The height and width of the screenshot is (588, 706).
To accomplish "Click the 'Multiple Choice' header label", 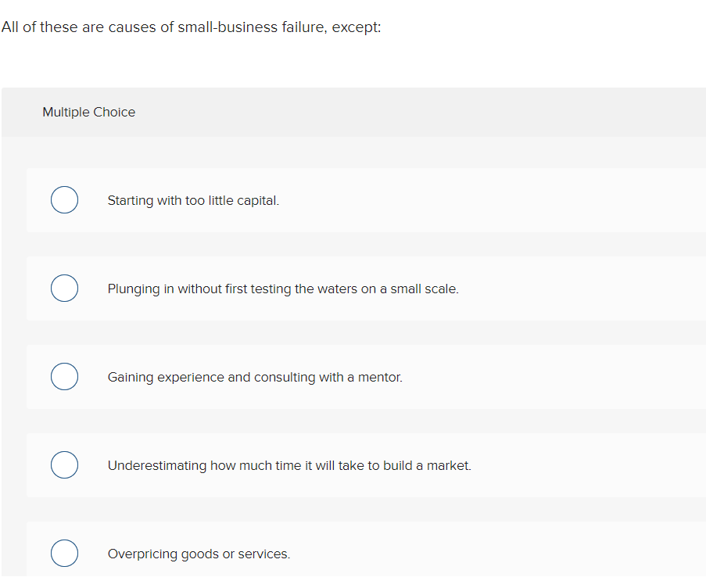I will (x=88, y=112).
